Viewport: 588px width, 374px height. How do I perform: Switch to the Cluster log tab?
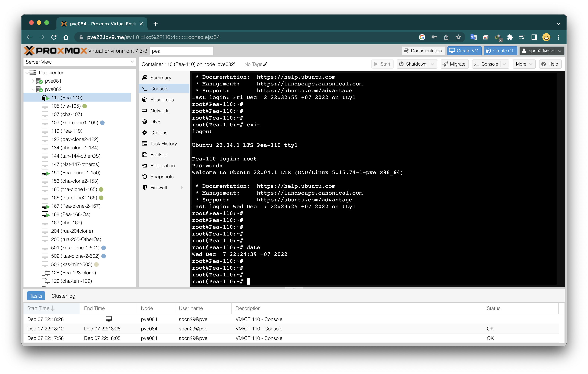[x=63, y=296]
